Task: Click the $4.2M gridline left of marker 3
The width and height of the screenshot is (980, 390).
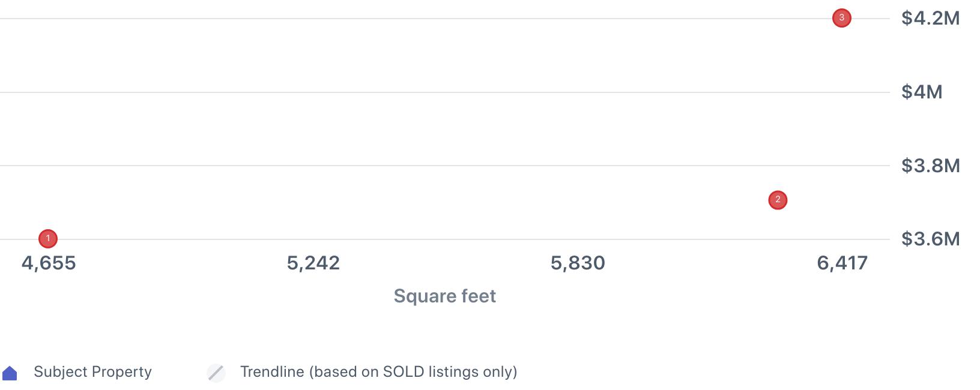Action: pyautogui.click(x=420, y=19)
